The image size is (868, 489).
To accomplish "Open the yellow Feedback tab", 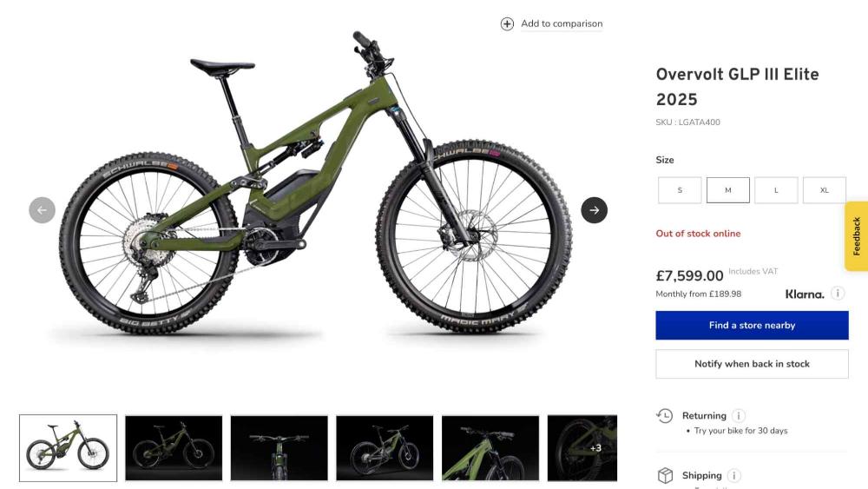I will pyautogui.click(x=857, y=236).
